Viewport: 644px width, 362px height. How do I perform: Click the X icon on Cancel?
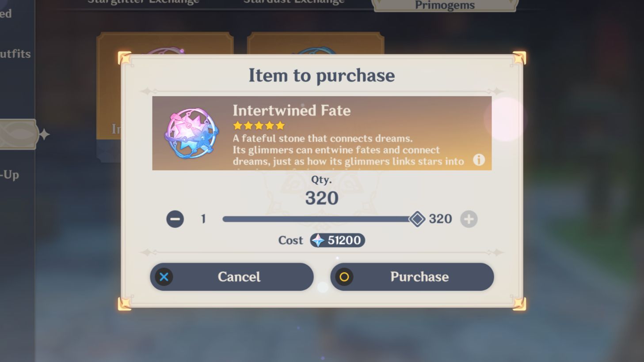[164, 277]
